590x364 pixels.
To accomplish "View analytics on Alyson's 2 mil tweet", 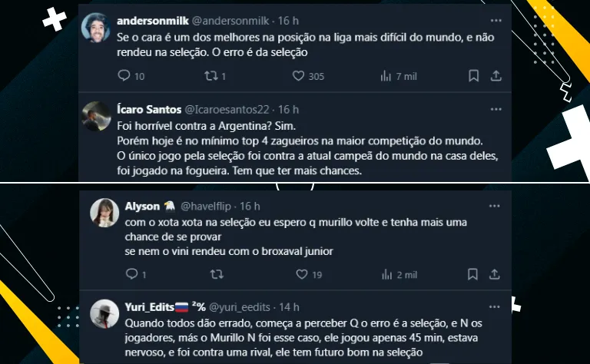I will coord(386,274).
